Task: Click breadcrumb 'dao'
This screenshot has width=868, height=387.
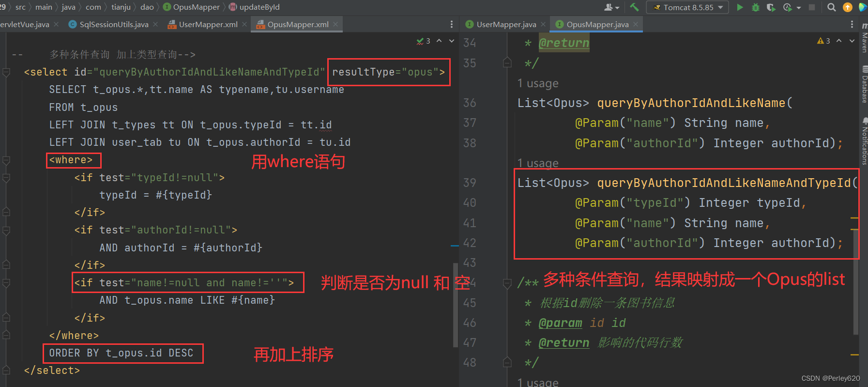Action: point(147,7)
